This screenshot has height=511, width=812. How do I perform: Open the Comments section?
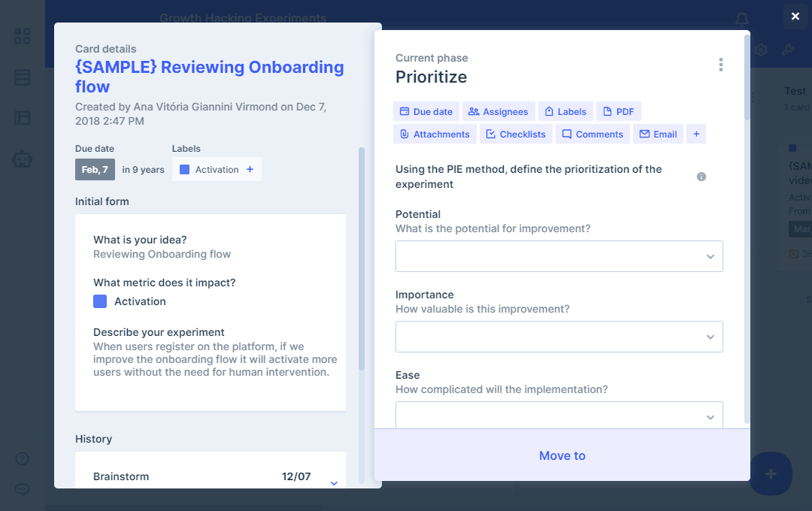point(592,135)
